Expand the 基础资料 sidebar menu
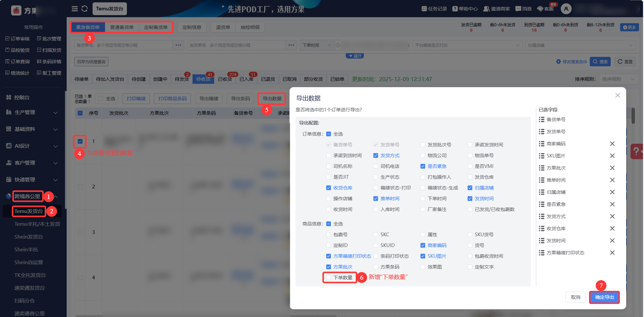The image size is (644, 317). coord(32,129)
